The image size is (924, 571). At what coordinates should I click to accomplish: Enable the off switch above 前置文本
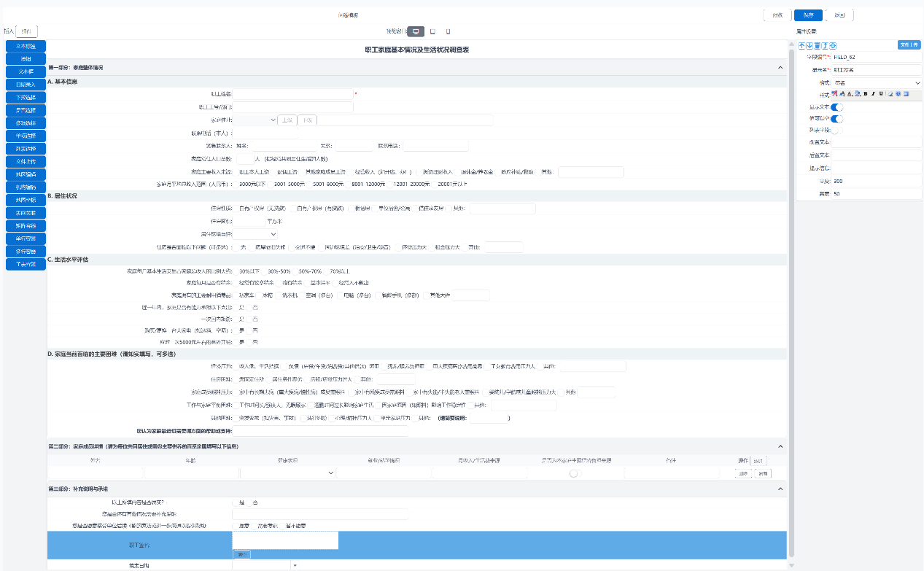[837, 131]
